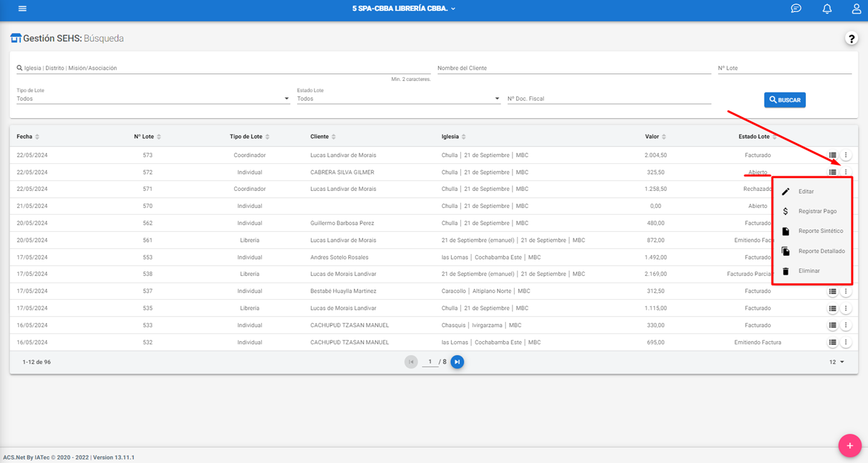Open the list icon for lote 533
The height and width of the screenshot is (463, 868).
tap(832, 325)
